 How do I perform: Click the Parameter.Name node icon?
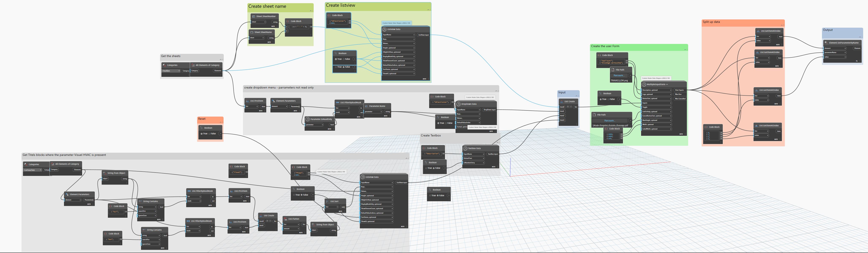coord(366,106)
